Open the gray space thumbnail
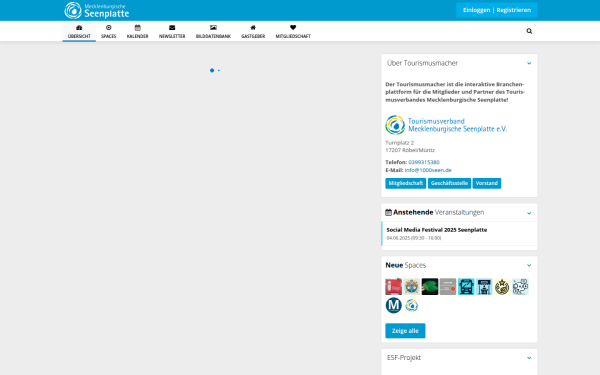The image size is (600, 375). (x=448, y=286)
